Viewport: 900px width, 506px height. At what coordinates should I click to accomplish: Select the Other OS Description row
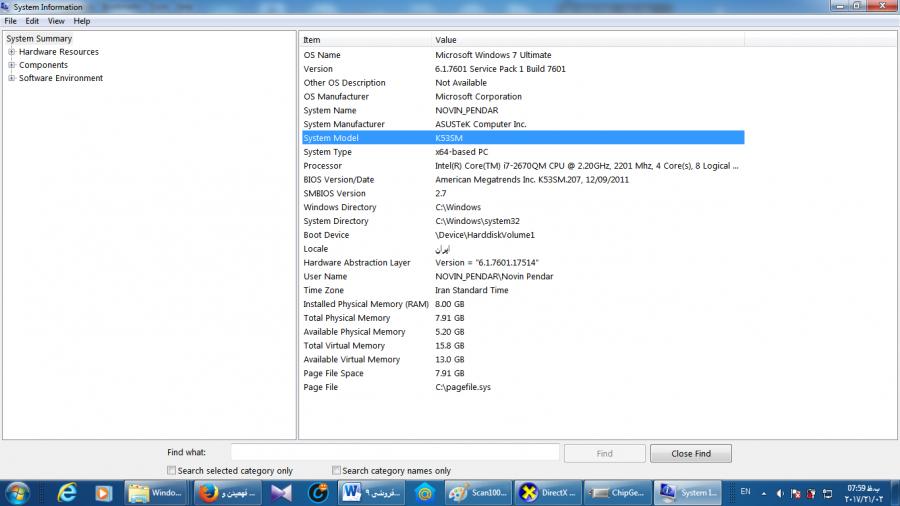click(x=523, y=83)
